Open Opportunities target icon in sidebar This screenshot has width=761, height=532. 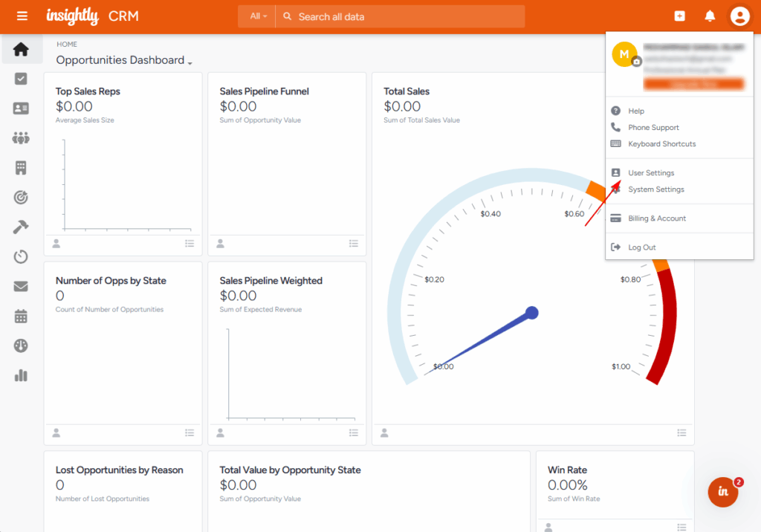(21, 197)
